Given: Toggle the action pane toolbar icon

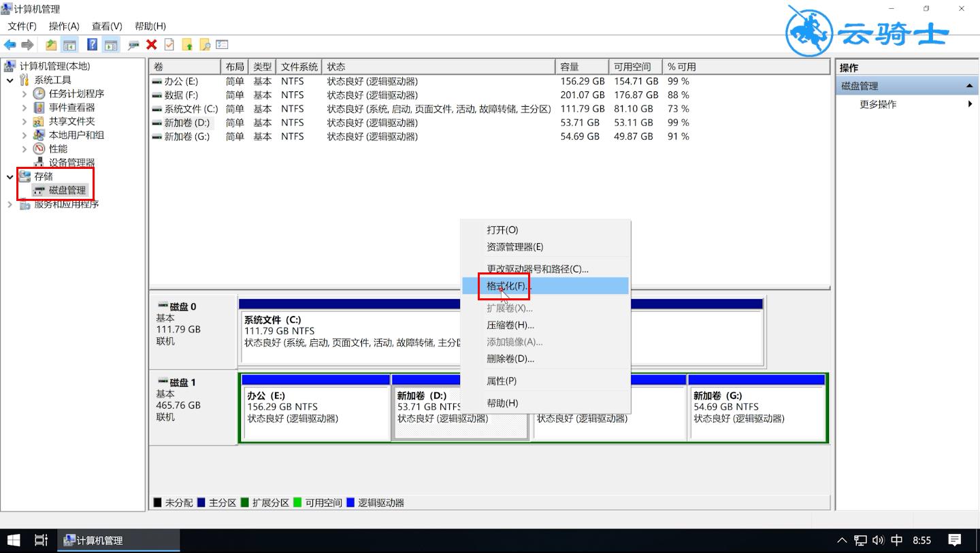Looking at the screenshot, I should [x=110, y=44].
